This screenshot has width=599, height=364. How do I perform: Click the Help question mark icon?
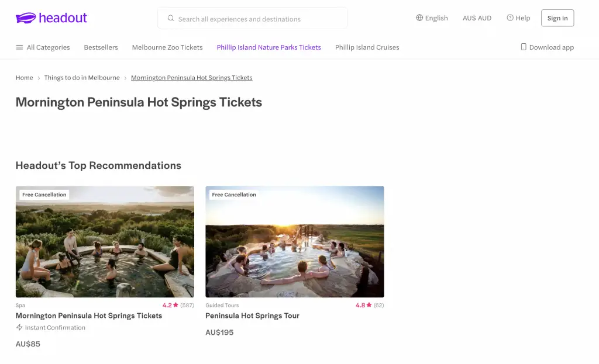tap(510, 18)
